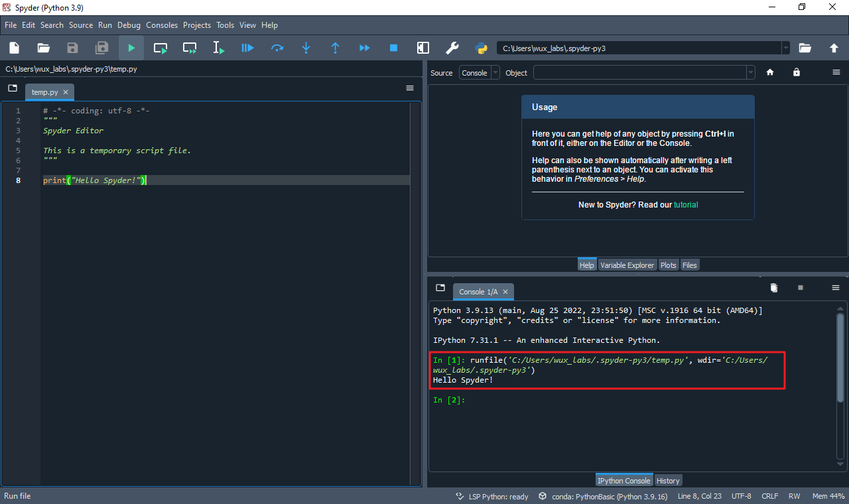Image resolution: width=849 pixels, height=504 pixels.
Task: Switch to the Plots tab
Action: coord(669,265)
